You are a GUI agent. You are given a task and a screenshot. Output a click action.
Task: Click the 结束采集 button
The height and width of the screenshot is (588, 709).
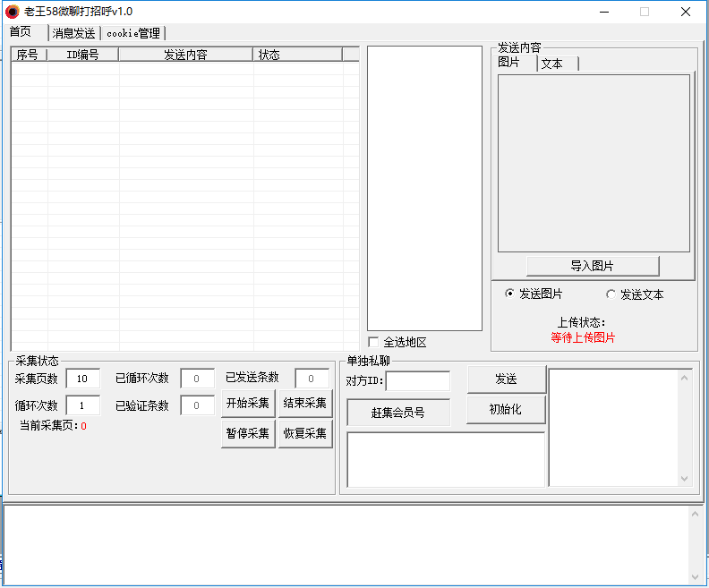pyautogui.click(x=305, y=403)
